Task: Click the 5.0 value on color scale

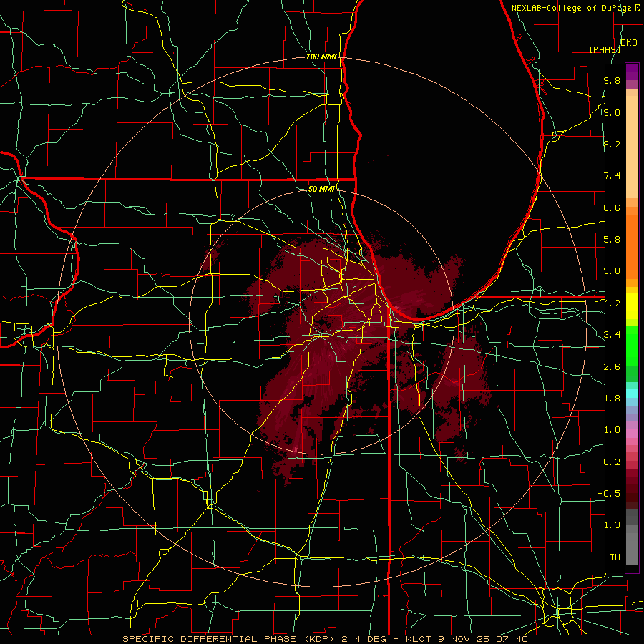Action: [612, 271]
